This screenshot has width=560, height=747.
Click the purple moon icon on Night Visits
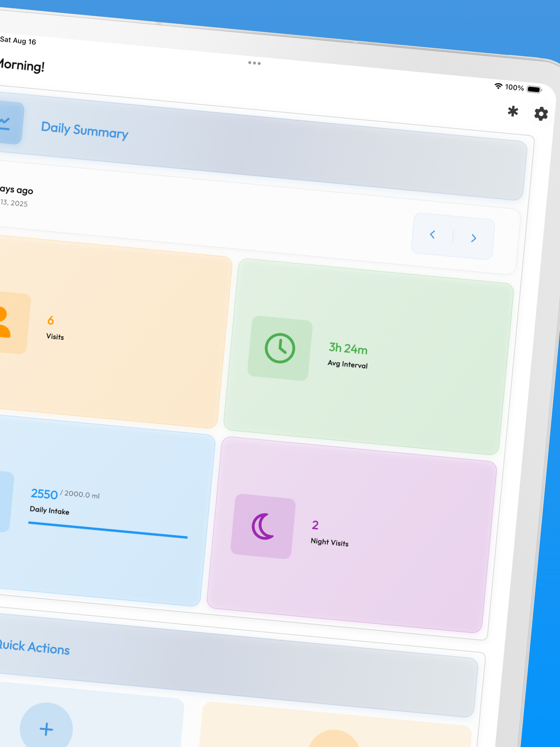point(263,526)
